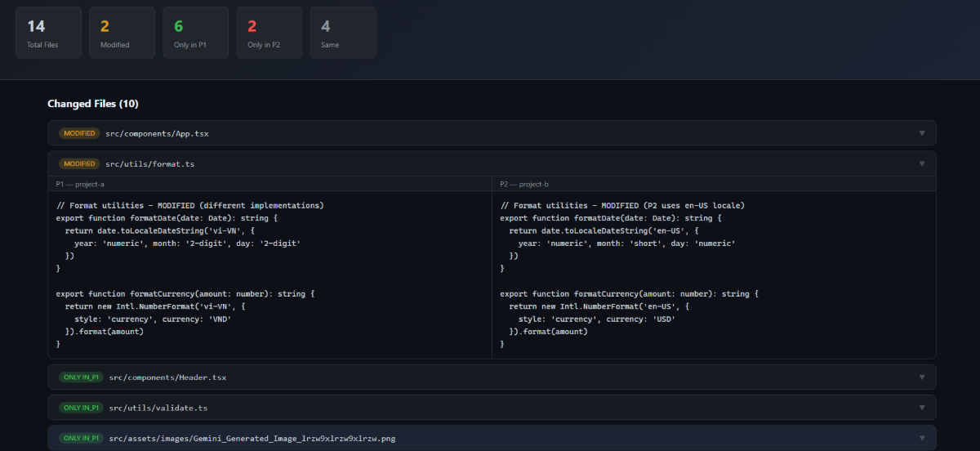Click ONLY IN_P1 badge beside Header.tsx
The image size is (980, 451).
click(81, 377)
